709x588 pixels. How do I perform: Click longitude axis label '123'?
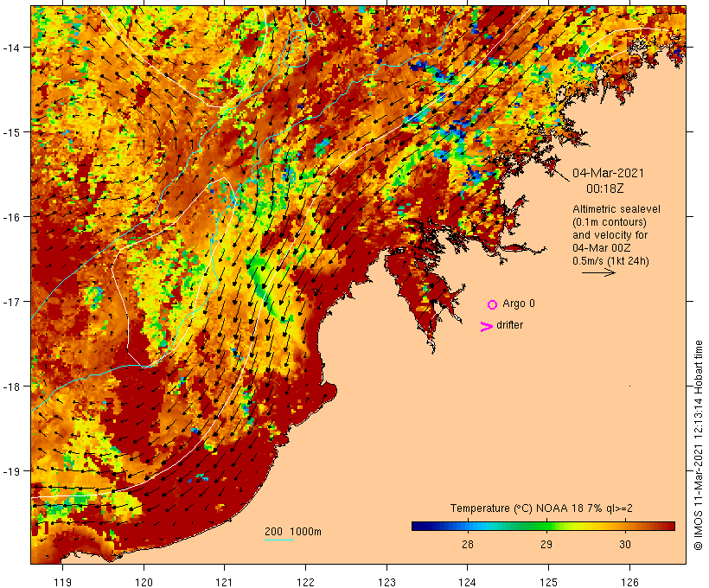pos(386,582)
